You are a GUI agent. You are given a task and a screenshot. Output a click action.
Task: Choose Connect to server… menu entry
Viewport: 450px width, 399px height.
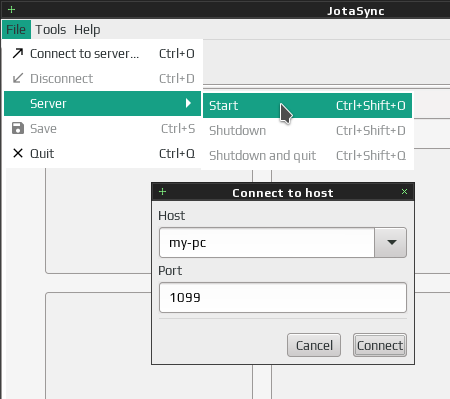tap(103, 54)
